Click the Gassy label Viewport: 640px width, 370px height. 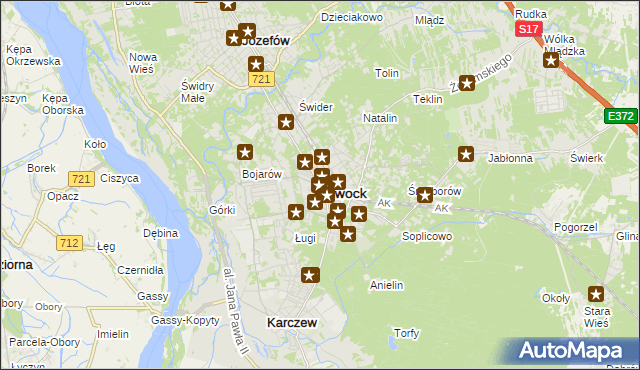point(152,296)
